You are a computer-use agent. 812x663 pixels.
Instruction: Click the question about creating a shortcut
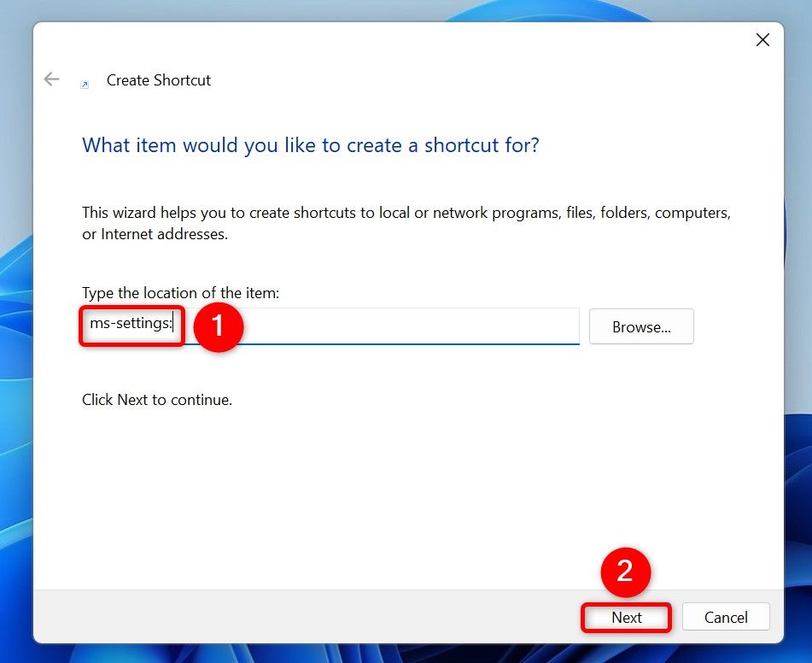pos(310,145)
